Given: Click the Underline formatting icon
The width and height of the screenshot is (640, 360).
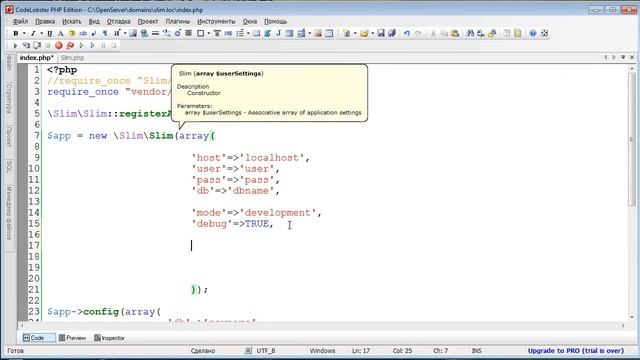Looking at the screenshot, I should (49, 33).
